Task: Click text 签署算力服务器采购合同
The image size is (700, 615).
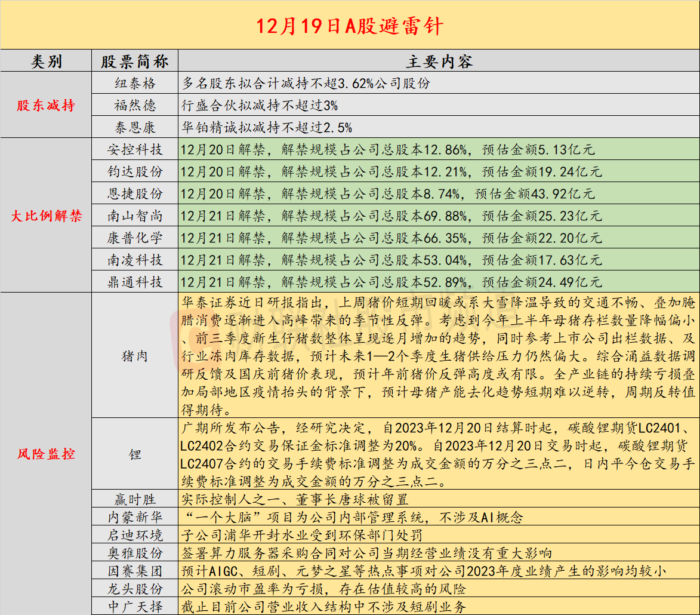Action: click(x=260, y=553)
